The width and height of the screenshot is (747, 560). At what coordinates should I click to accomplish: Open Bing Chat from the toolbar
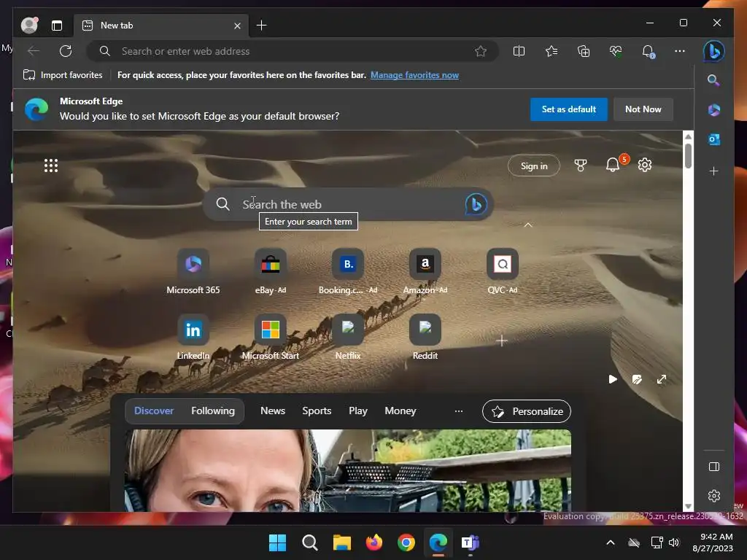(x=713, y=51)
